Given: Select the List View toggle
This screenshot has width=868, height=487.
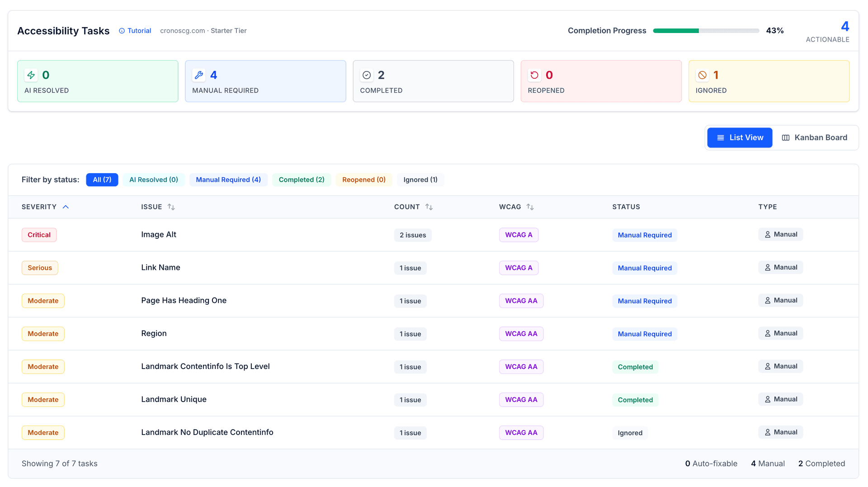Looking at the screenshot, I should click(x=740, y=138).
